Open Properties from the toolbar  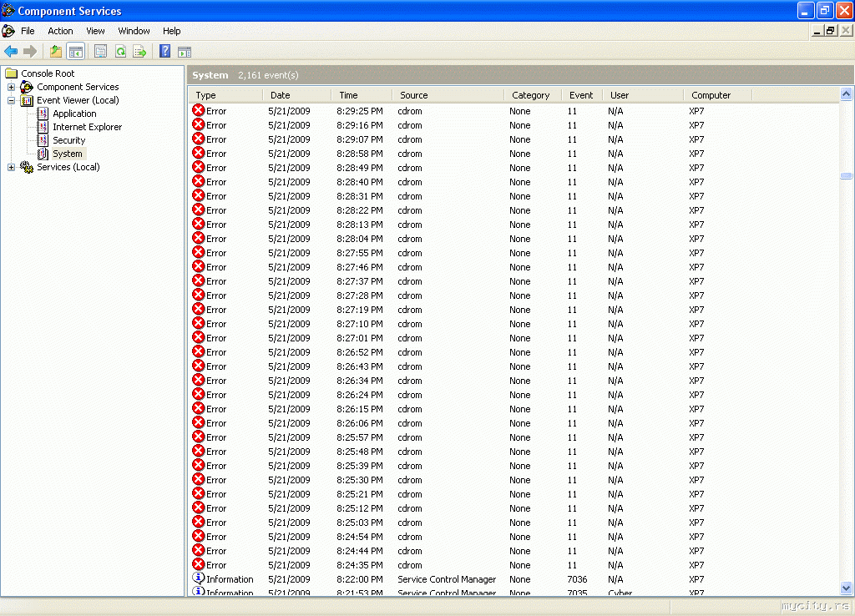click(100, 52)
